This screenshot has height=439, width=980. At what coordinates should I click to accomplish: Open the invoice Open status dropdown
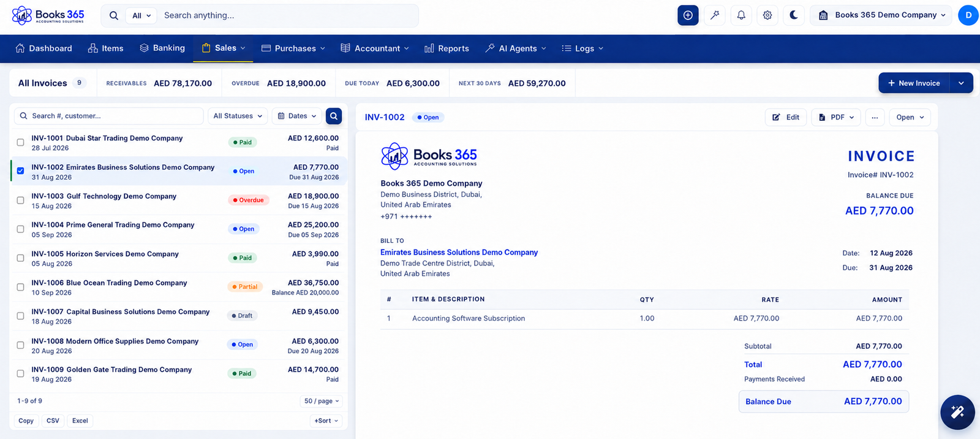point(910,117)
